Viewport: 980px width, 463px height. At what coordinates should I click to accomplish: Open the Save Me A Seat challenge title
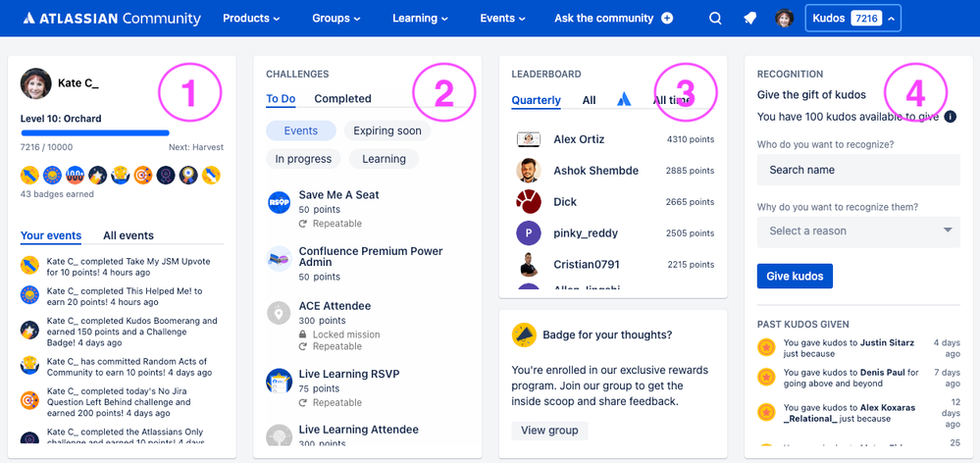tap(338, 195)
